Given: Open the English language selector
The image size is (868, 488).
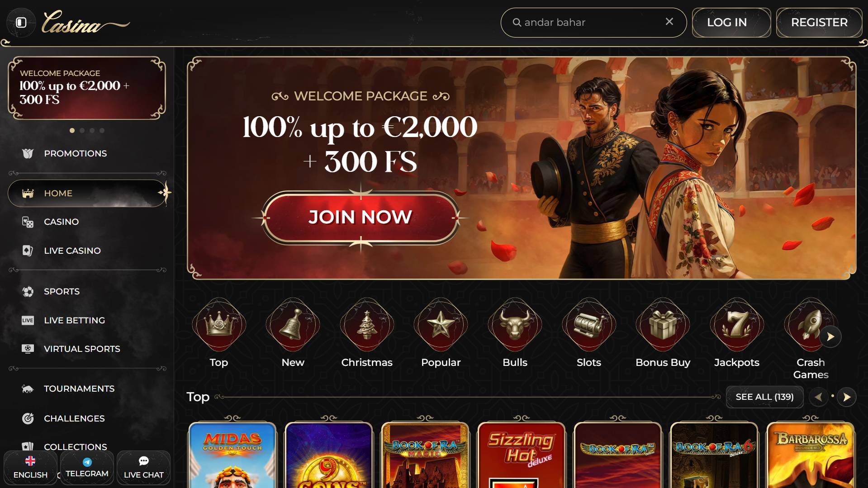Looking at the screenshot, I should click(30, 468).
